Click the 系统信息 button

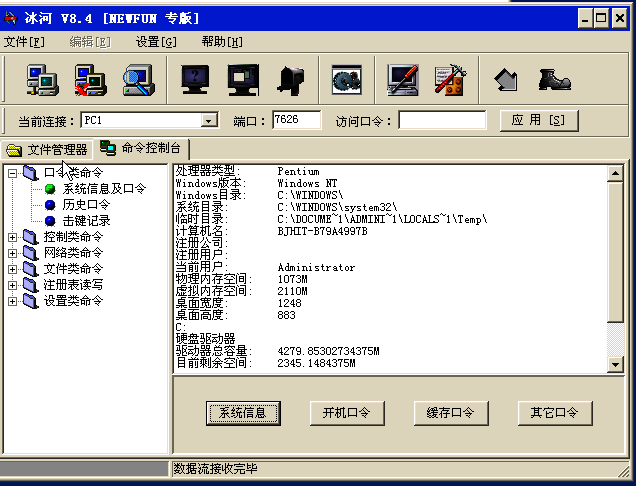243,413
